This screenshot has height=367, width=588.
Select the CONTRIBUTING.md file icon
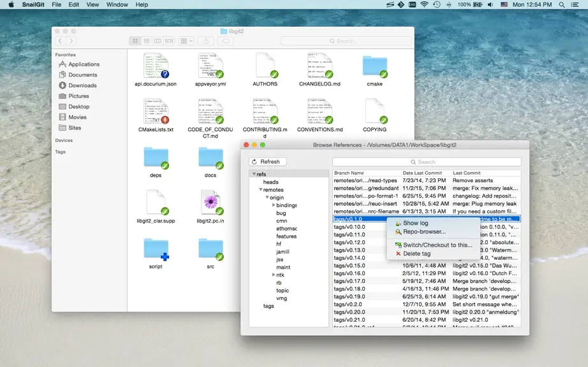point(265,111)
